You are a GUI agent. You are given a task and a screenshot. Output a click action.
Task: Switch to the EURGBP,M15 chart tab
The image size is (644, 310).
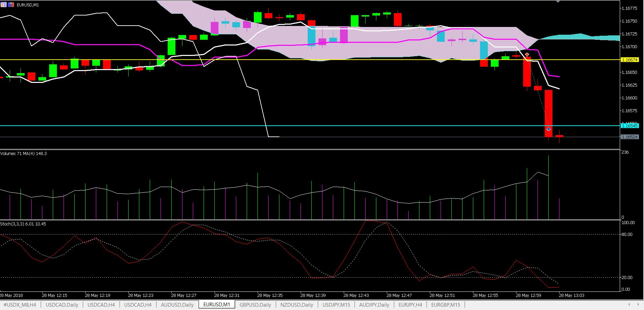pos(445,305)
